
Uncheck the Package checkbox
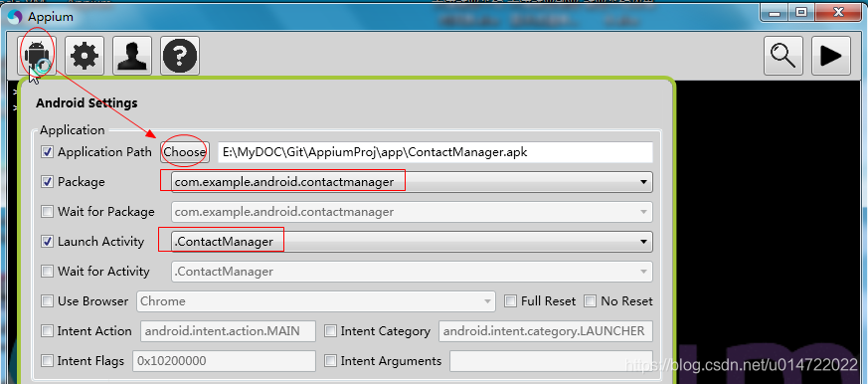pyautogui.click(x=48, y=182)
